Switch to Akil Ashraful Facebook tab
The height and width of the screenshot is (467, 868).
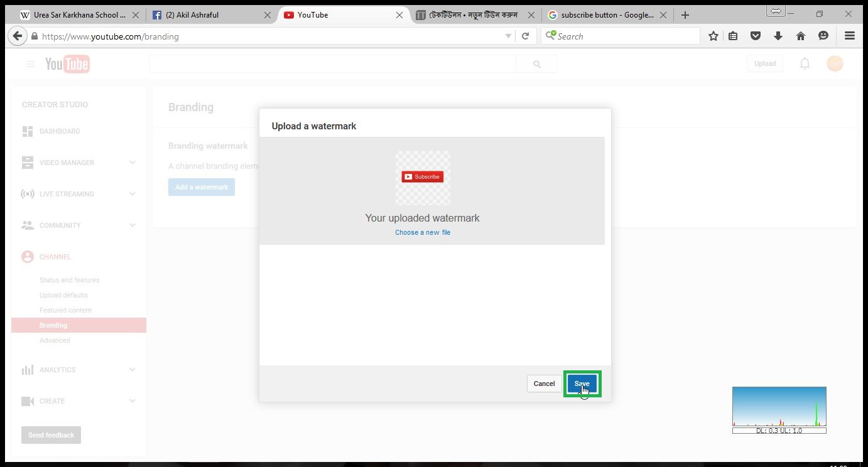point(210,15)
